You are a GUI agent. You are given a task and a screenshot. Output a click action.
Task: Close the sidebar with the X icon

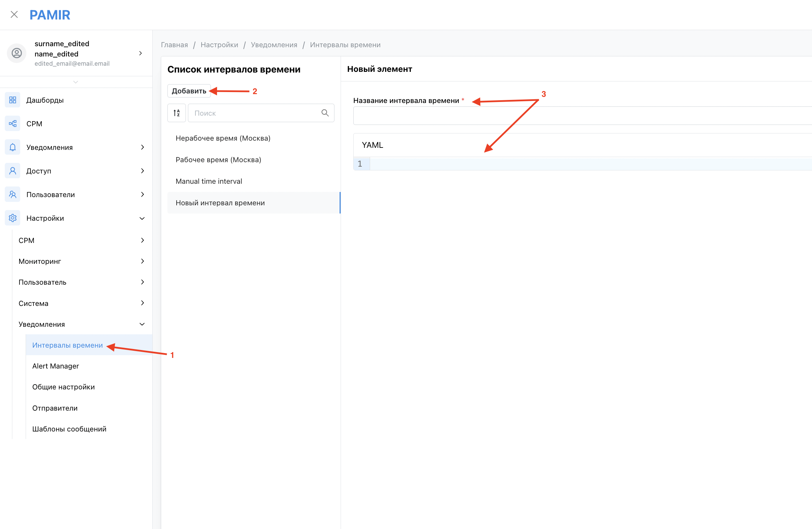click(14, 14)
